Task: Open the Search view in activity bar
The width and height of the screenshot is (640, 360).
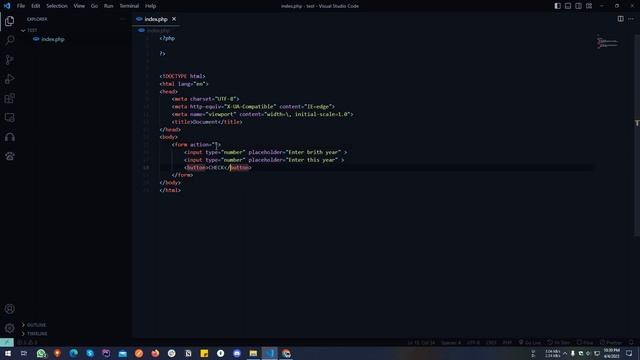Action: (x=9, y=40)
